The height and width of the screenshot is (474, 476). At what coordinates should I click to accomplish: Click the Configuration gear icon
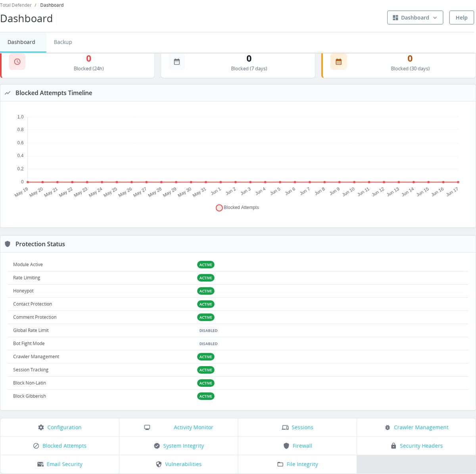point(41,427)
